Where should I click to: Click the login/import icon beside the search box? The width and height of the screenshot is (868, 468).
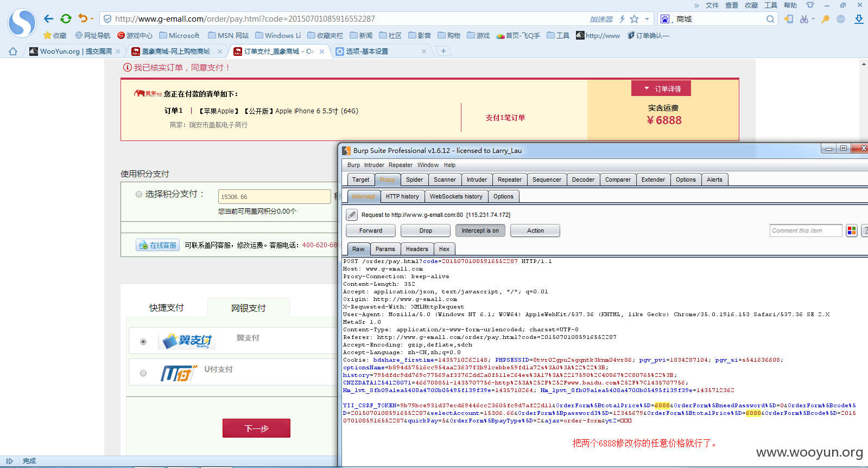(789, 19)
